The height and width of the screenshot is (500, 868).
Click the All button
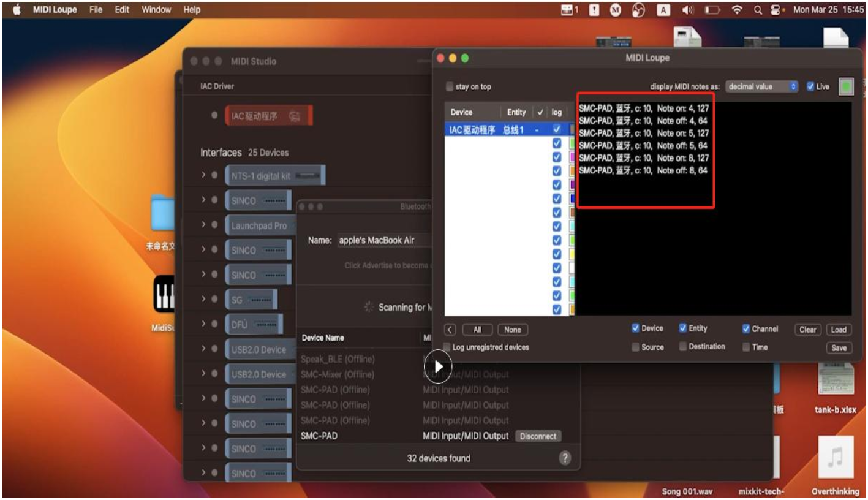[477, 330]
